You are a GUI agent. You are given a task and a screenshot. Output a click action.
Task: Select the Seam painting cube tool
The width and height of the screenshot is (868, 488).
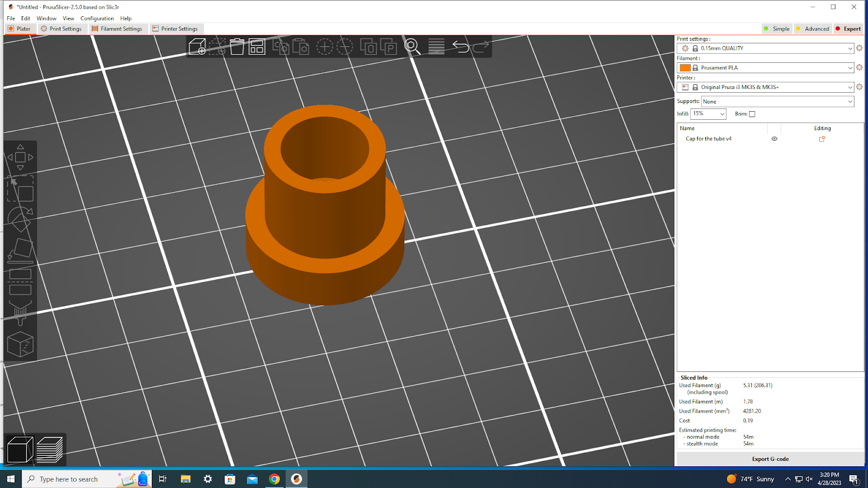pyautogui.click(x=20, y=344)
